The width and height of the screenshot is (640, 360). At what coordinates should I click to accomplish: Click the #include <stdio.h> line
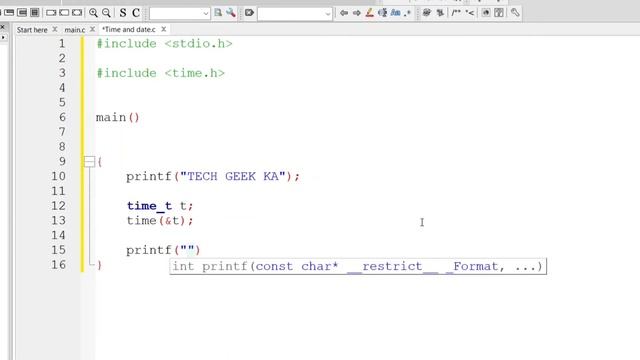(164, 44)
